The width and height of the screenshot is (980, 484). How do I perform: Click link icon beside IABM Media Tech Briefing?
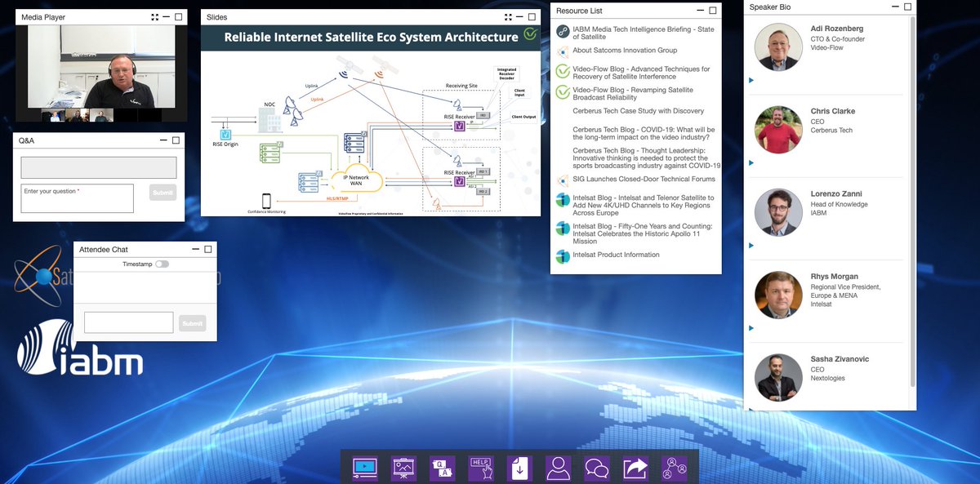563,32
